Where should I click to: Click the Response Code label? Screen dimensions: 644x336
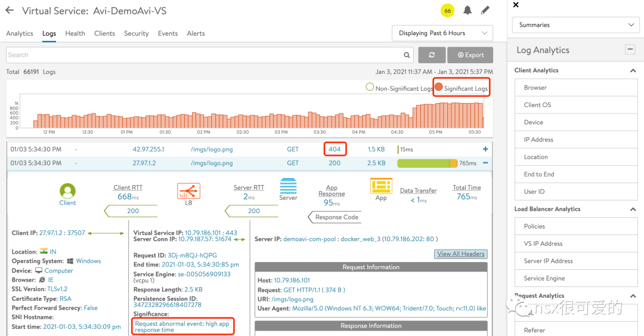pyautogui.click(x=337, y=217)
